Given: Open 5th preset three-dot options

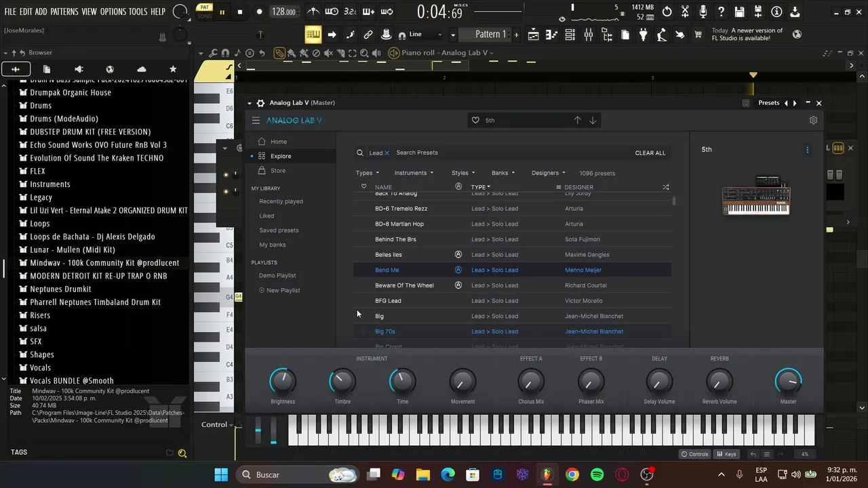Looking at the screenshot, I should click(x=807, y=150).
